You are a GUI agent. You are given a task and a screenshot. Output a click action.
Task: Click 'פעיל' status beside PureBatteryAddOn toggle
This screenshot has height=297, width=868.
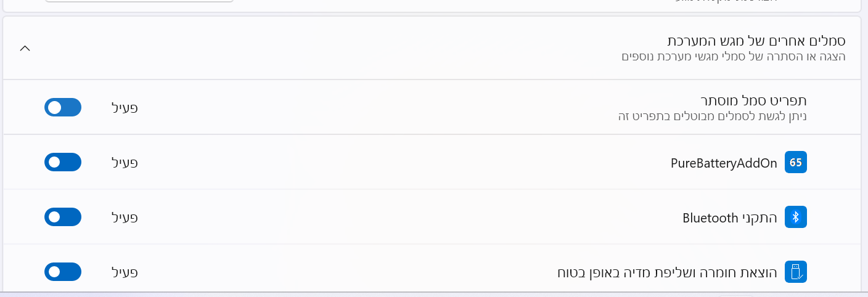[x=125, y=163]
